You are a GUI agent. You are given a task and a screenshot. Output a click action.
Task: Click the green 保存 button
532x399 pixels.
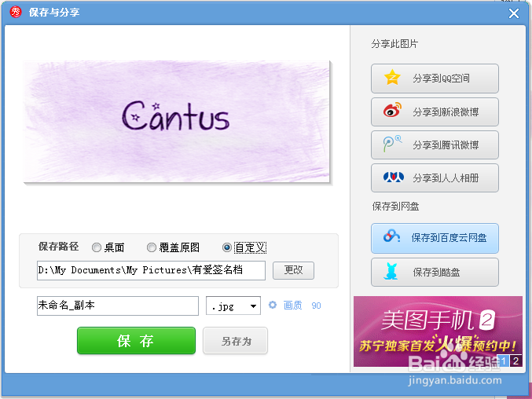click(136, 340)
